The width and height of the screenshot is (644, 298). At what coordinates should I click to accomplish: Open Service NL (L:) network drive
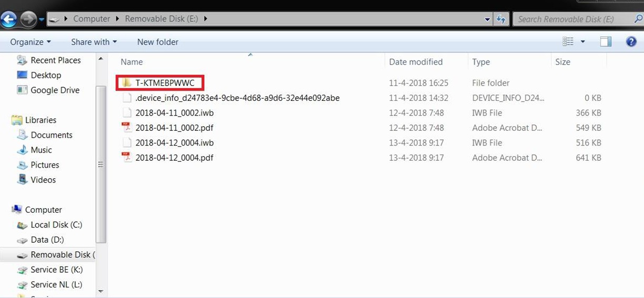56,284
